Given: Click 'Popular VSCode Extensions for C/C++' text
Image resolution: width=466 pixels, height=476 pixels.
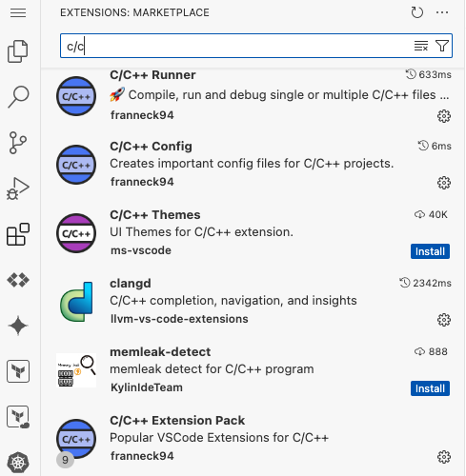Looking at the screenshot, I should pos(219,438).
